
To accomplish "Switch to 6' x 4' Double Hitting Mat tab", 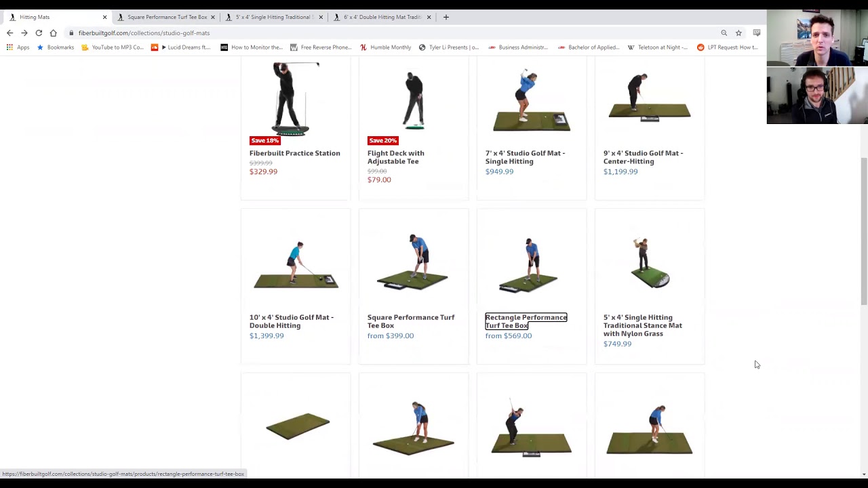I will (381, 17).
